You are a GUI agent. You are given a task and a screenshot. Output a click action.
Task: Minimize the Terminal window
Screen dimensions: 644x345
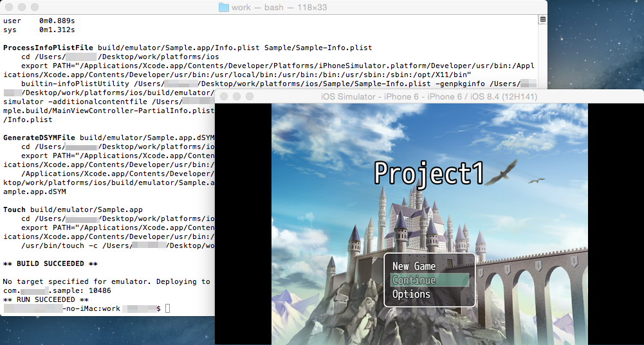coord(22,7)
